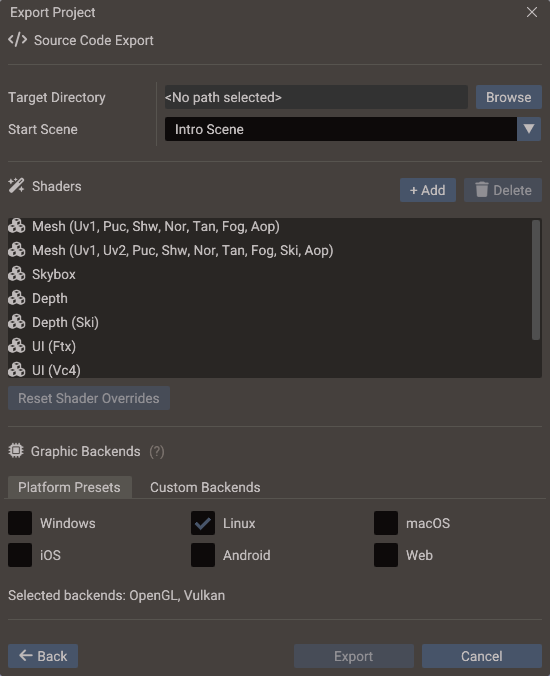Enable the macOS platform preset checkbox

click(x=386, y=523)
